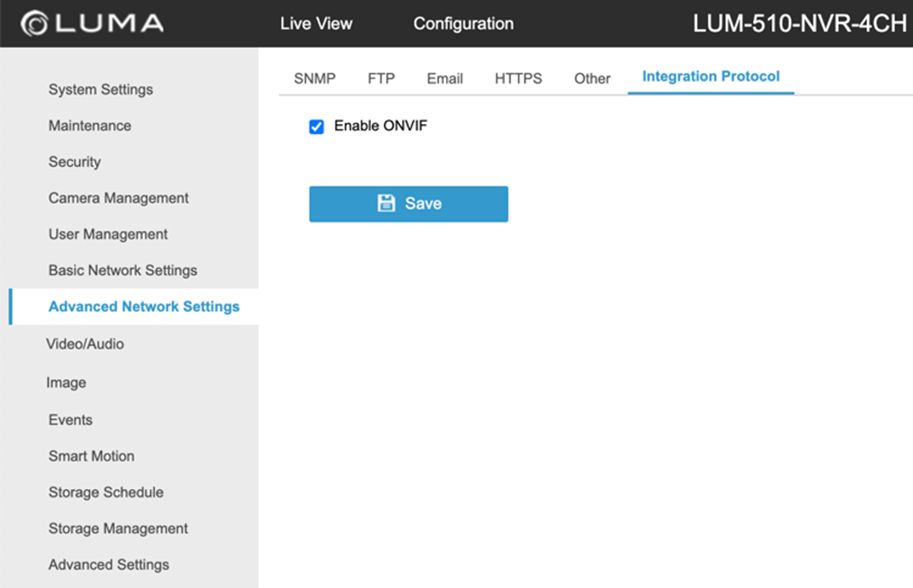Open System Settings in the sidebar
913x588 pixels.
[x=100, y=89]
